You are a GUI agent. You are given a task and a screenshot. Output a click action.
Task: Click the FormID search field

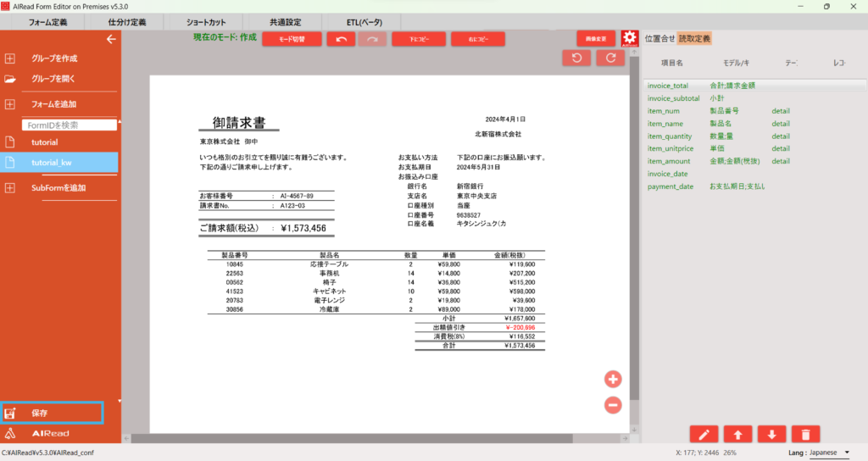coord(70,125)
